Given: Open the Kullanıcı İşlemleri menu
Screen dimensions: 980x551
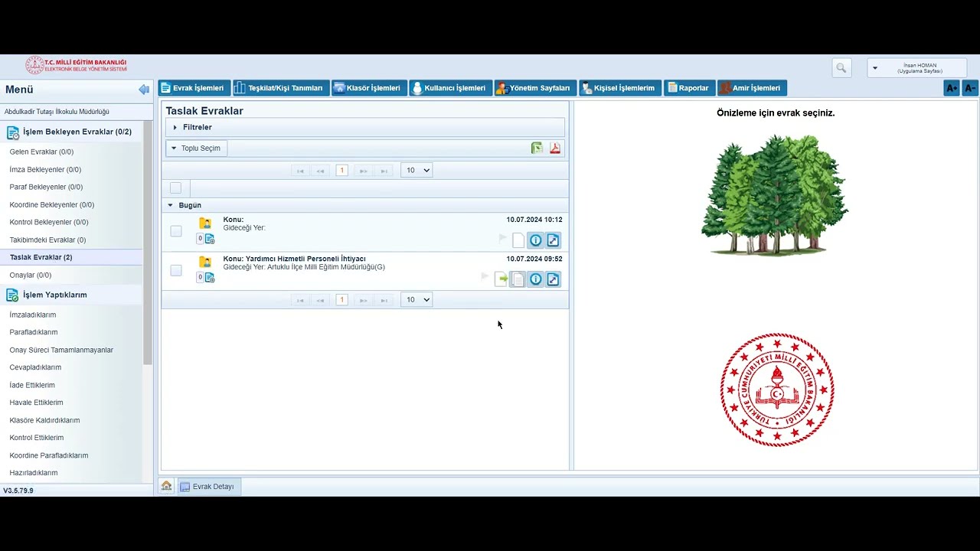Looking at the screenshot, I should tap(451, 88).
